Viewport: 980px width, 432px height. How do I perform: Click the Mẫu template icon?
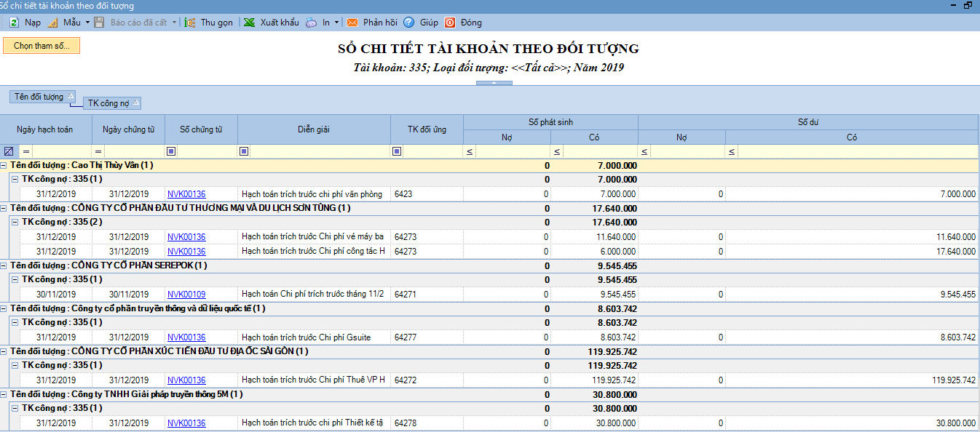pos(52,23)
